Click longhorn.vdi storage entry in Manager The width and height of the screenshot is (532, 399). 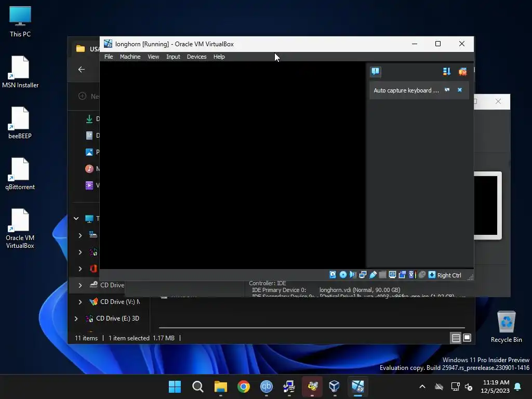coord(360,290)
